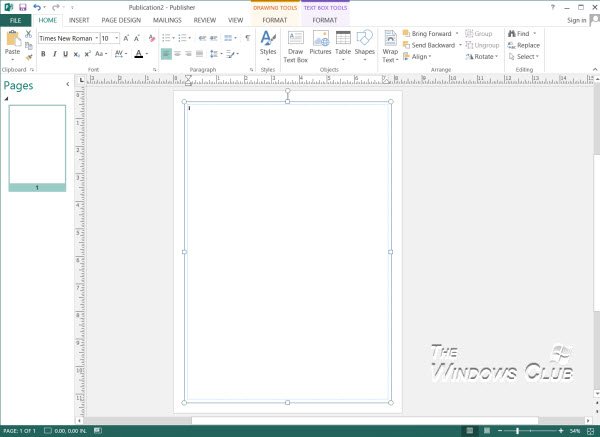Click the Wrap Text button
Screen dimensions: 600x437
[x=390, y=44]
